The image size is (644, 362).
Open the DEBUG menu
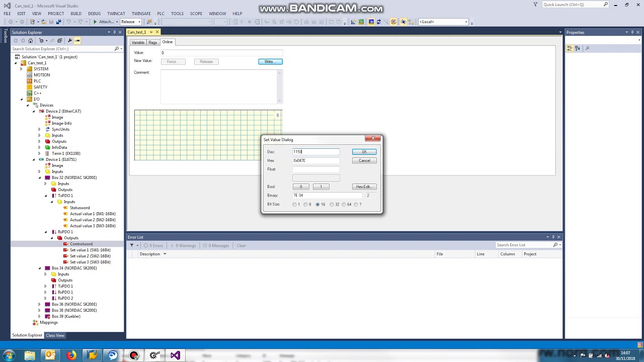click(x=94, y=14)
